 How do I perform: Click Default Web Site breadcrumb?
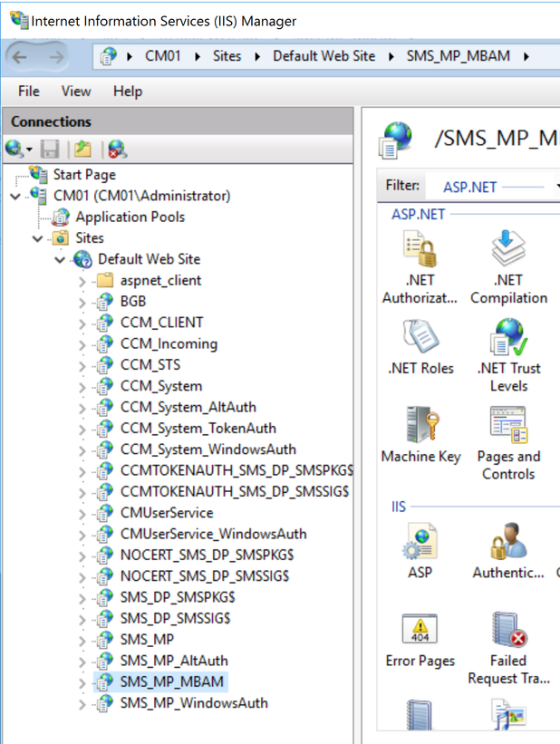(x=323, y=56)
